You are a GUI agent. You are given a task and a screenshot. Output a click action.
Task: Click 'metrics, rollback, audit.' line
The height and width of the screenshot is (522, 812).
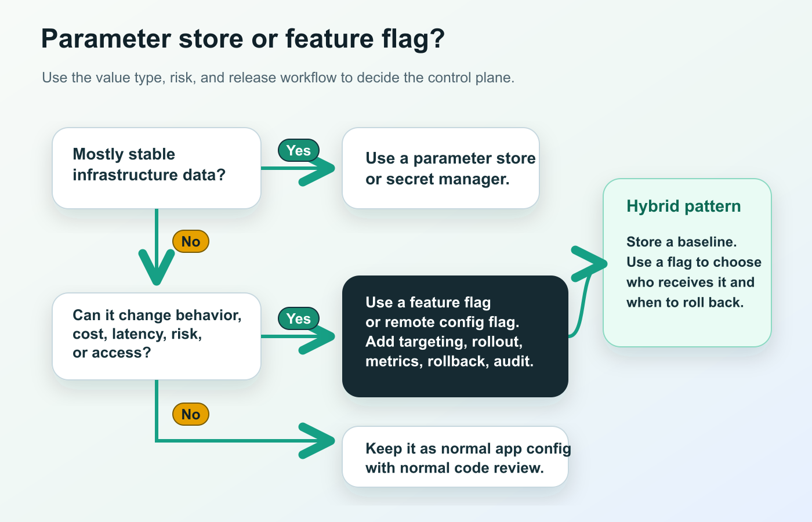[449, 361]
